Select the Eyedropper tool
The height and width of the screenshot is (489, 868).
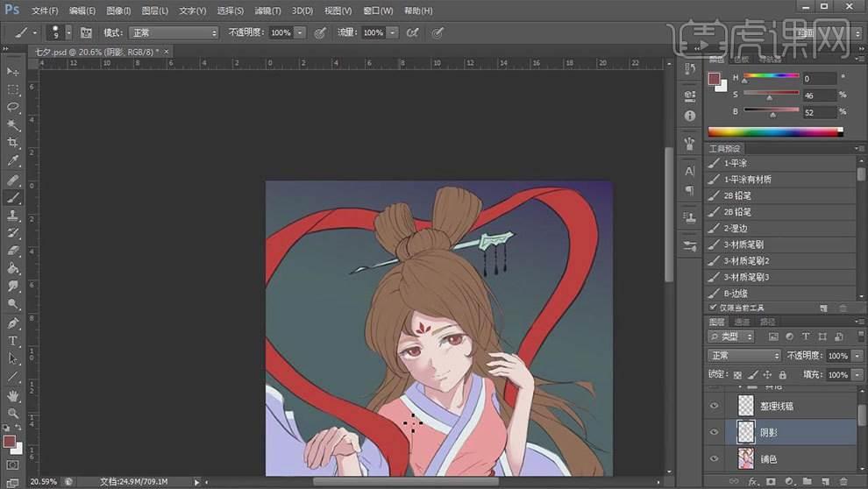coord(13,160)
